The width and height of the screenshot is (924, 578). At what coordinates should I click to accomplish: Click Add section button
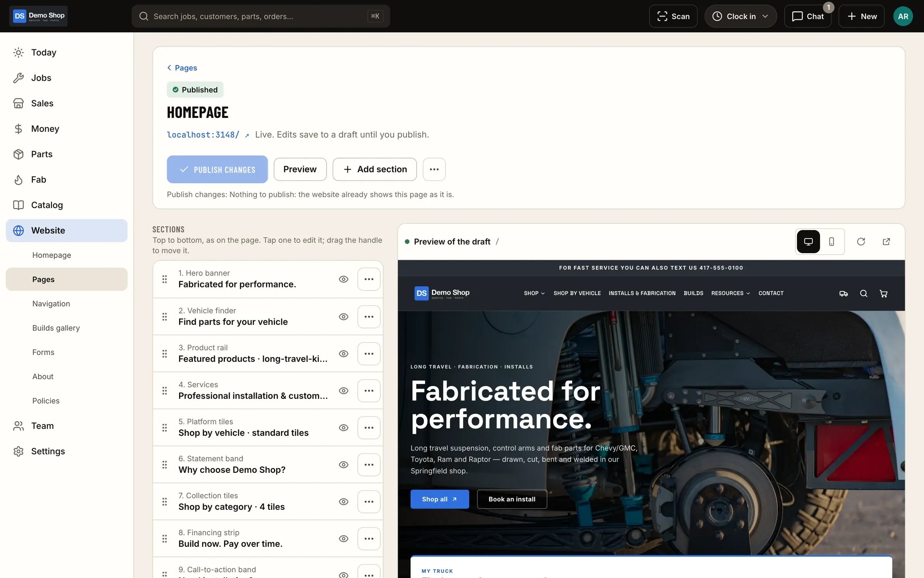[375, 169]
